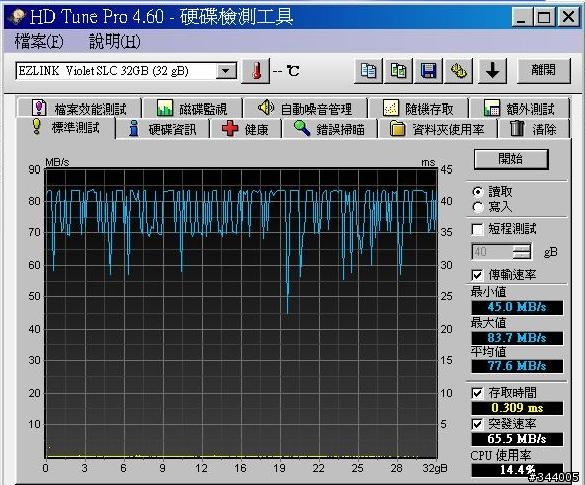Enable the 短程測試 checkbox

pos(477,229)
